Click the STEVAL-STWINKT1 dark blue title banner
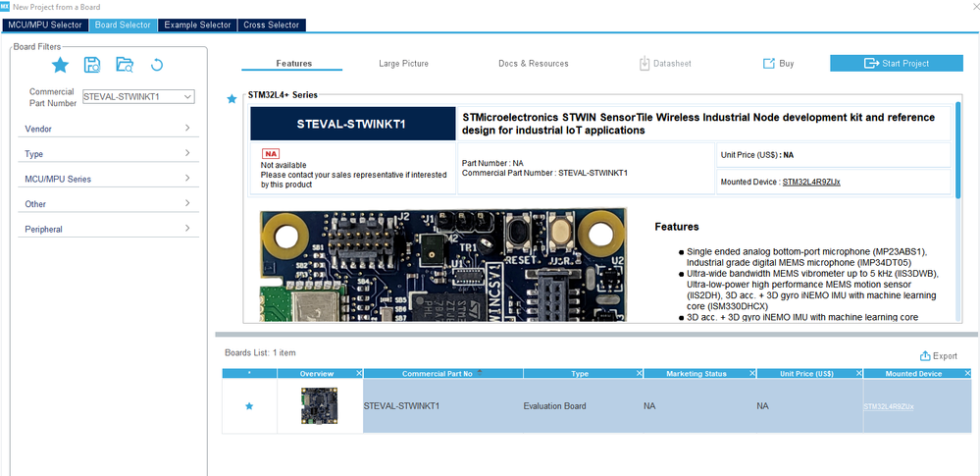980x476 pixels. point(353,124)
